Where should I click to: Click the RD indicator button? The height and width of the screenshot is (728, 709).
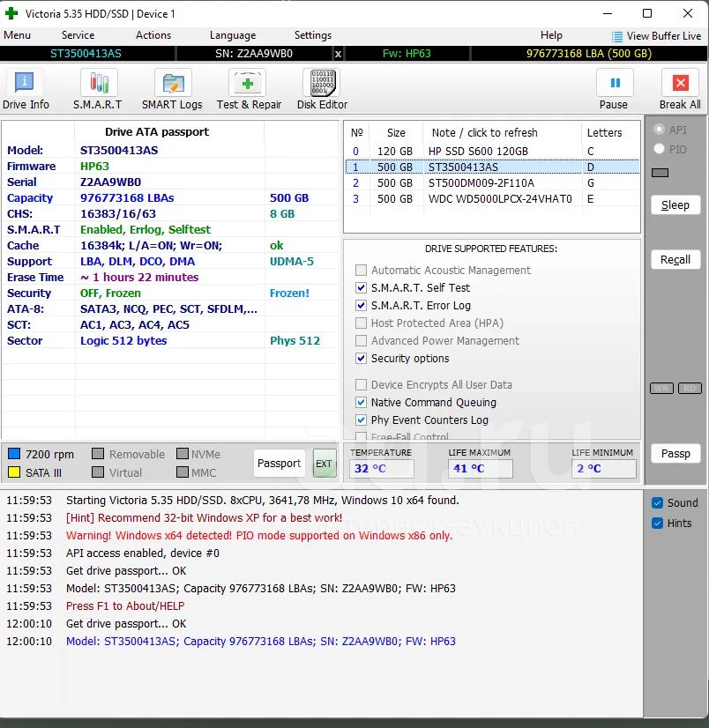click(x=690, y=388)
